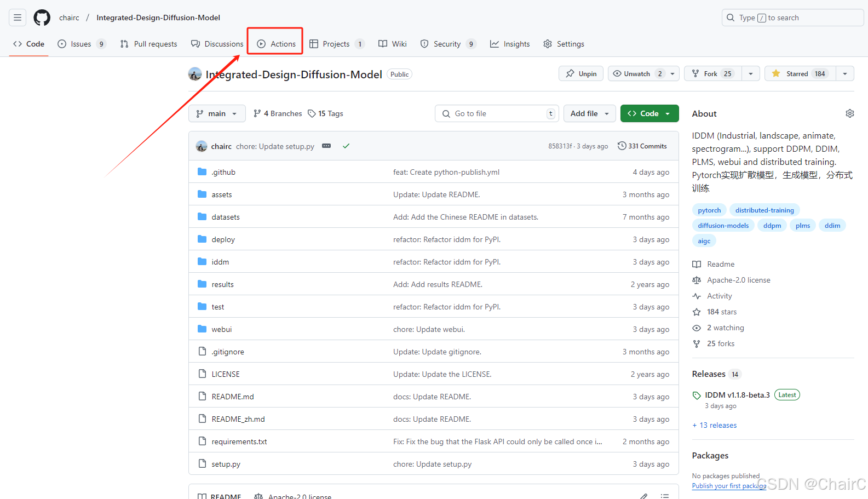Click the Go to file input
This screenshot has width=868, height=499.
point(497,113)
